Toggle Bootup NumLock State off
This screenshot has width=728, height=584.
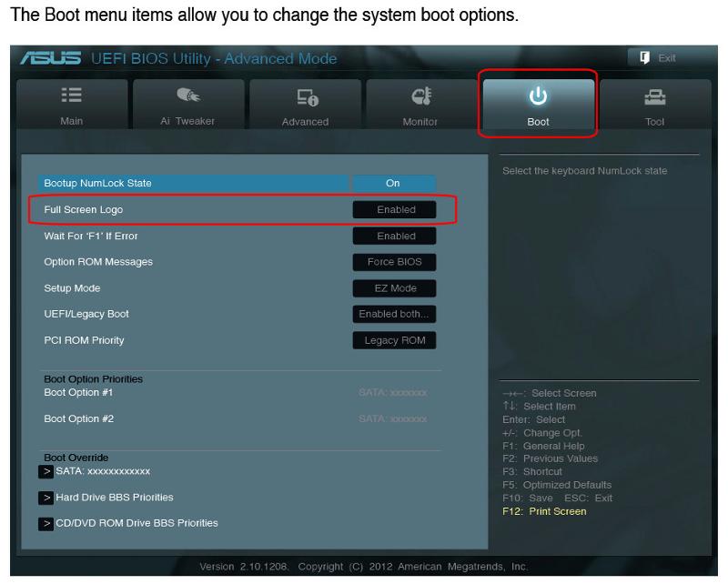pos(395,183)
